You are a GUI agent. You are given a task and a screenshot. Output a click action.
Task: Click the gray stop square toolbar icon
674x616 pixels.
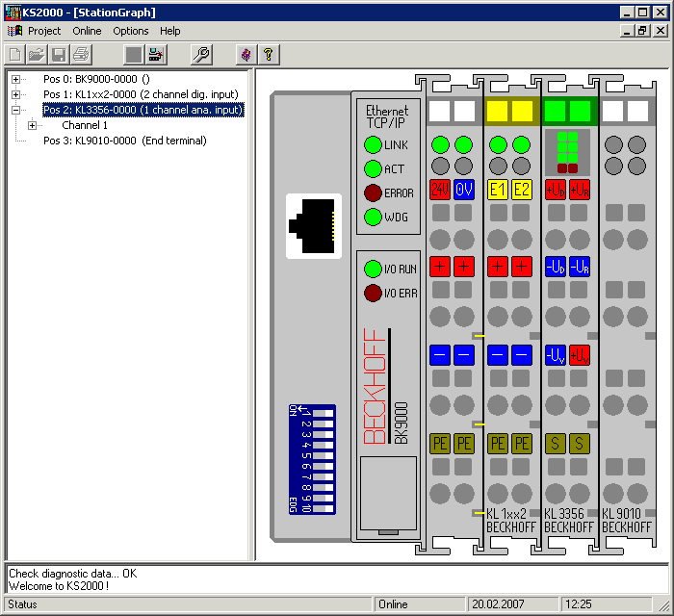[x=134, y=55]
